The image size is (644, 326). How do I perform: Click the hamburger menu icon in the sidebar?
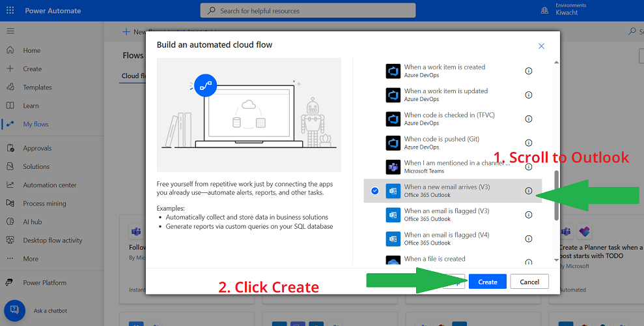click(10, 31)
